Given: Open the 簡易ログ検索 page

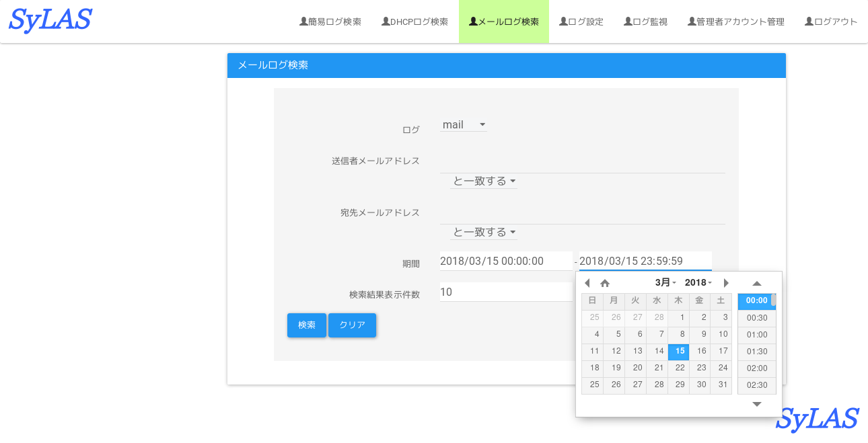Looking at the screenshot, I should pyautogui.click(x=330, y=22).
